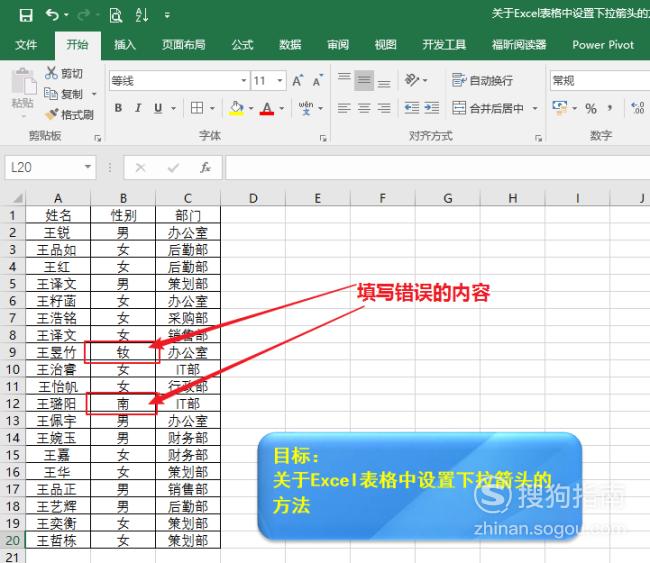The width and height of the screenshot is (650, 563).
Task: Select cell containing 南 in row 12
Action: click(123, 403)
